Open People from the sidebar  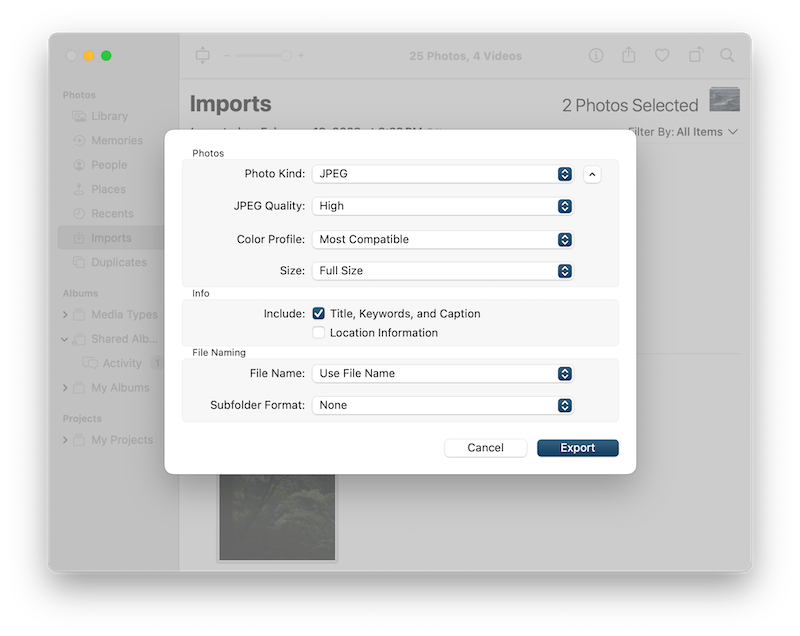point(110,165)
